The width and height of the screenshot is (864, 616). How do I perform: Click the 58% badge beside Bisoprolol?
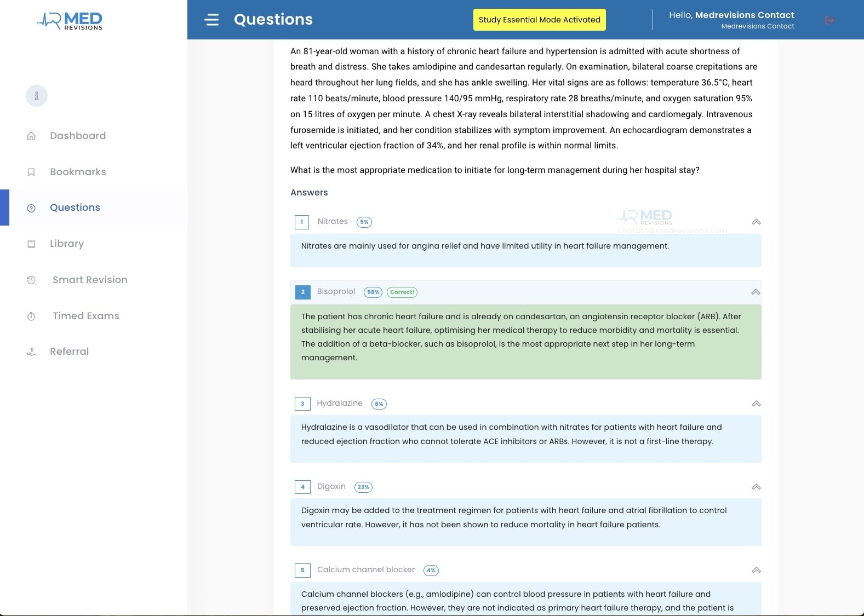373,292
